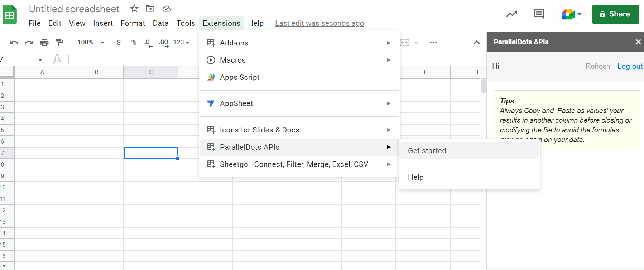Select row 12 header
This screenshot has width=644, height=270.
coord(7,210)
